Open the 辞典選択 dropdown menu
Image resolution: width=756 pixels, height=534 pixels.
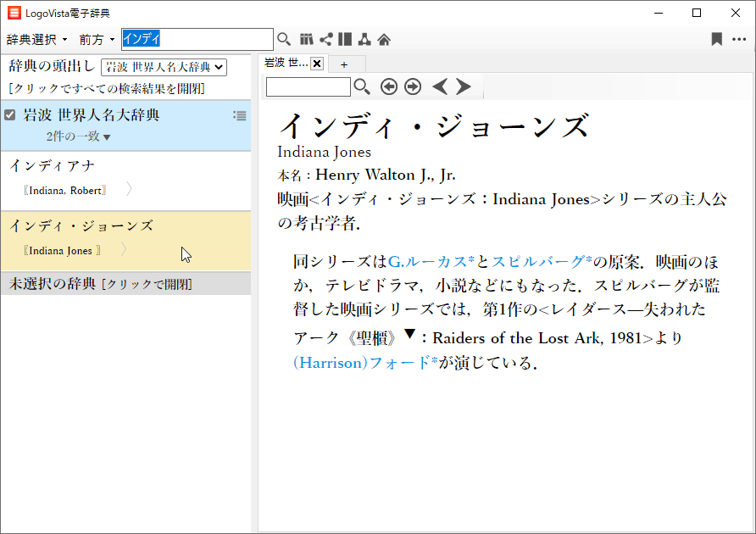36,40
